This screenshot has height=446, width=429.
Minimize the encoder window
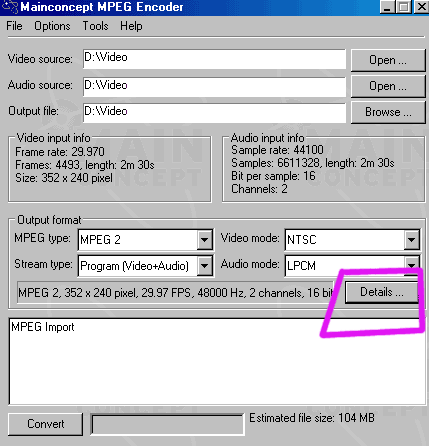pyautogui.click(x=387, y=7)
